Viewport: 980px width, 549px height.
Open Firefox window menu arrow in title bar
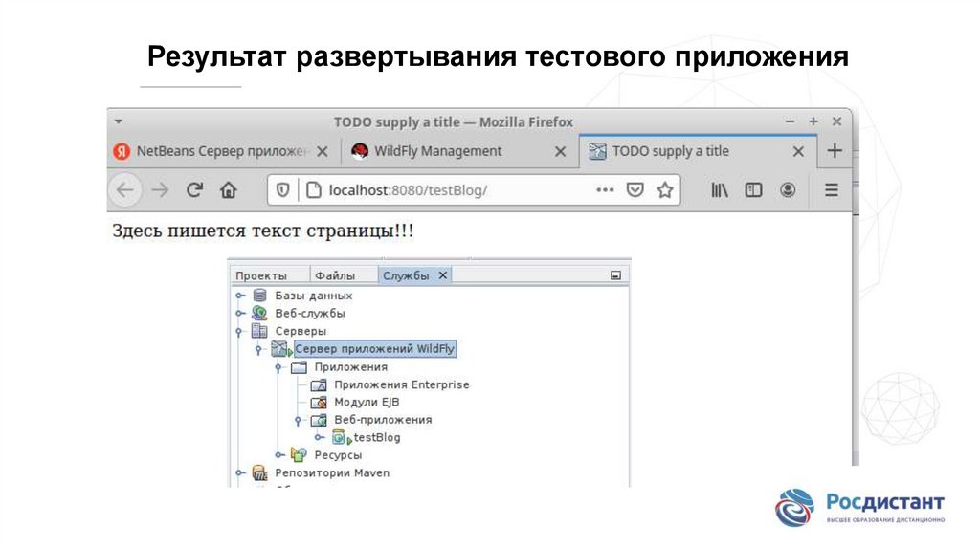(x=118, y=121)
